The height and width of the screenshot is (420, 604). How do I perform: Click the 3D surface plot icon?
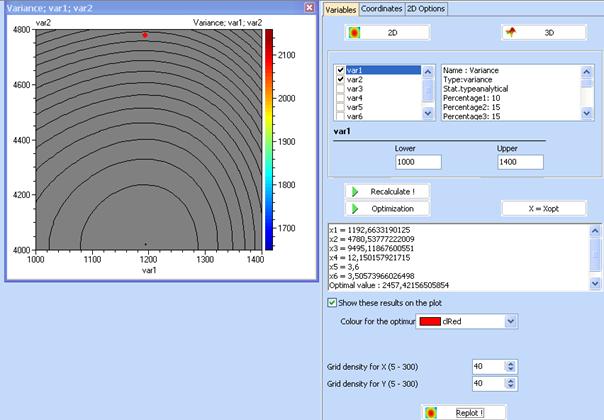pyautogui.click(x=511, y=33)
